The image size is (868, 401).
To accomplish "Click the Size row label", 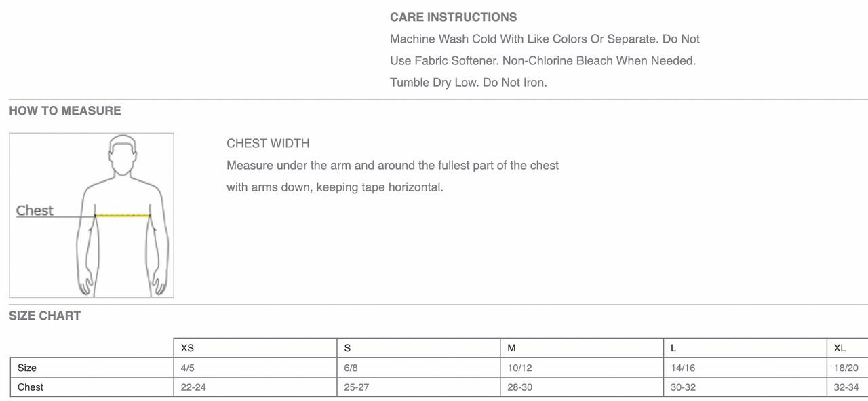I will (x=92, y=368).
